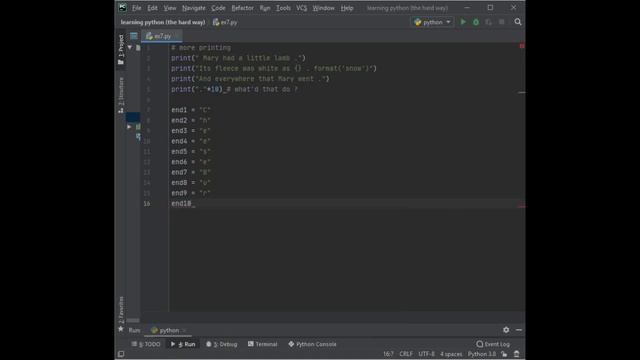Change CRLF line separator in status bar

pos(406,354)
